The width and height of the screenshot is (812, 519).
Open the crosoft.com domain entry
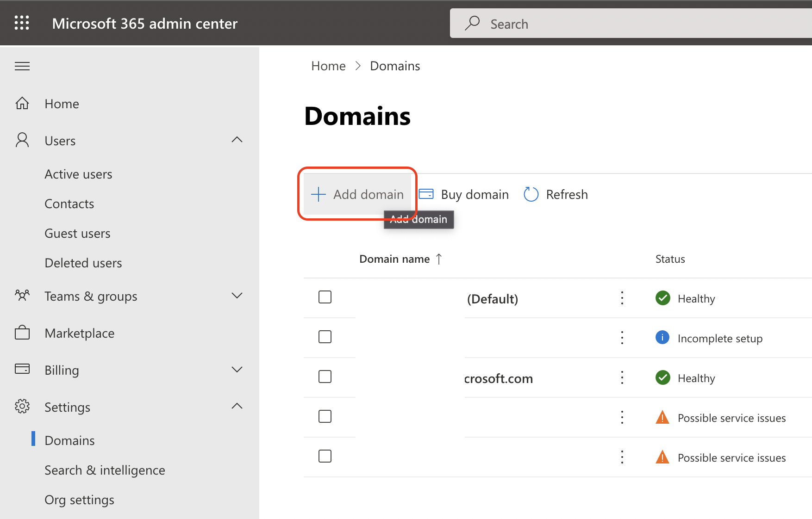coord(498,378)
